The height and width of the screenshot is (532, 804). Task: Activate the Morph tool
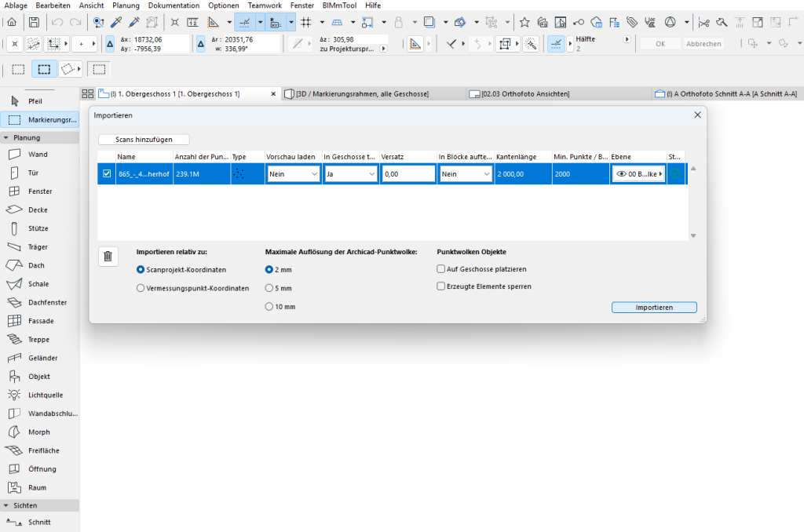click(x=38, y=432)
